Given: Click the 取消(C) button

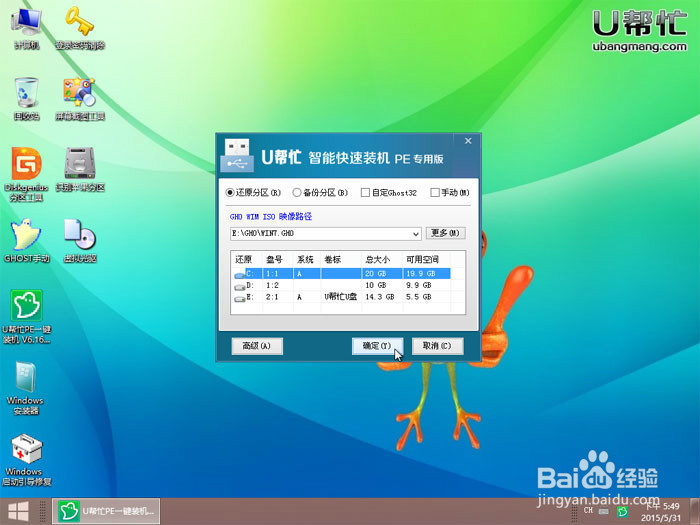Looking at the screenshot, I should [437, 346].
